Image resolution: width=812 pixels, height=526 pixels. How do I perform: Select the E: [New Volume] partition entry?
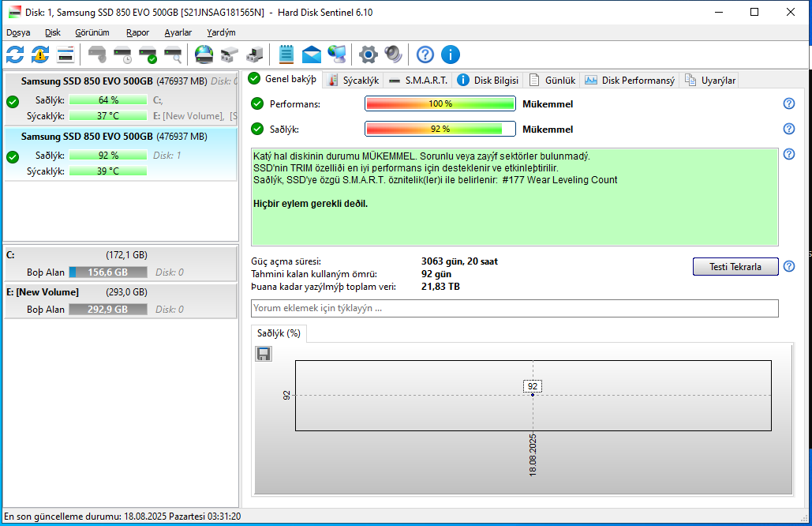122,301
